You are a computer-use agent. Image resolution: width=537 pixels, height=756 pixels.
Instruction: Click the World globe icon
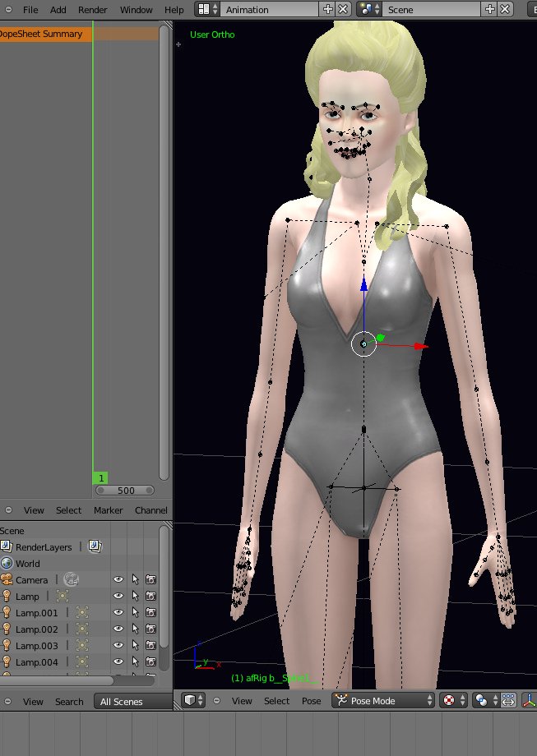pyautogui.click(x=7, y=563)
